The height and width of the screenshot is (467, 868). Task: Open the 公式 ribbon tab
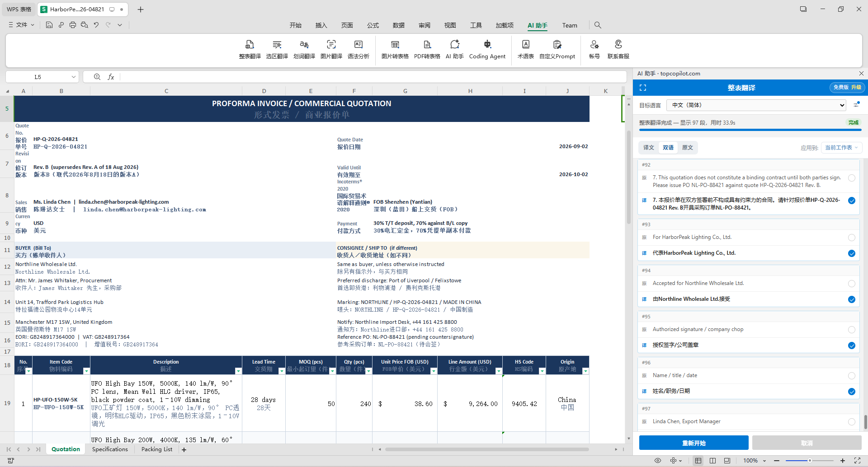tap(373, 25)
